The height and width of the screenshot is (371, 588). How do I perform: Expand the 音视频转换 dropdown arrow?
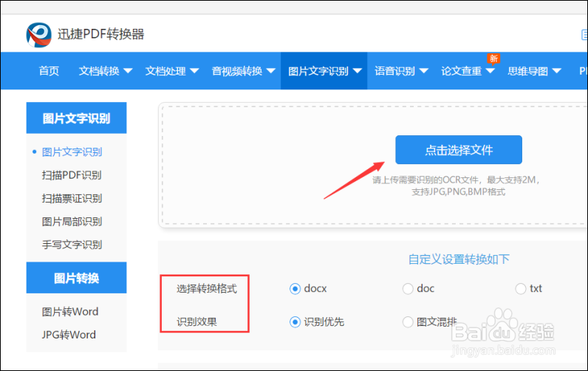271,71
